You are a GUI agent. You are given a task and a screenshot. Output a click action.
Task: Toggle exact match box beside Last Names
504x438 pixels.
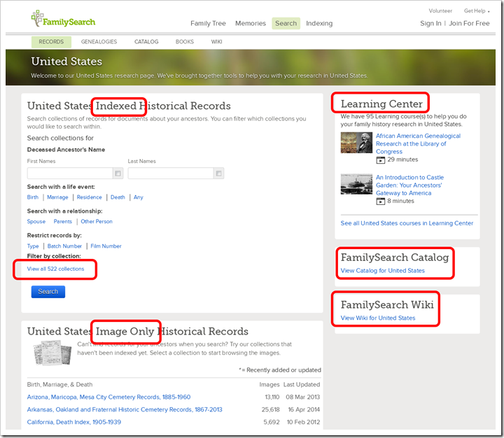[x=218, y=174]
